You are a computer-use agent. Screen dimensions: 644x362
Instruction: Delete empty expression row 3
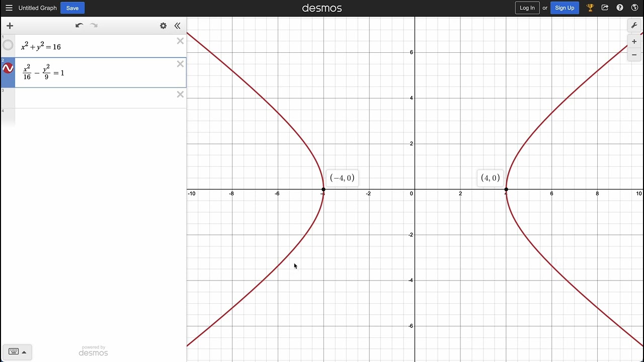[x=180, y=95]
